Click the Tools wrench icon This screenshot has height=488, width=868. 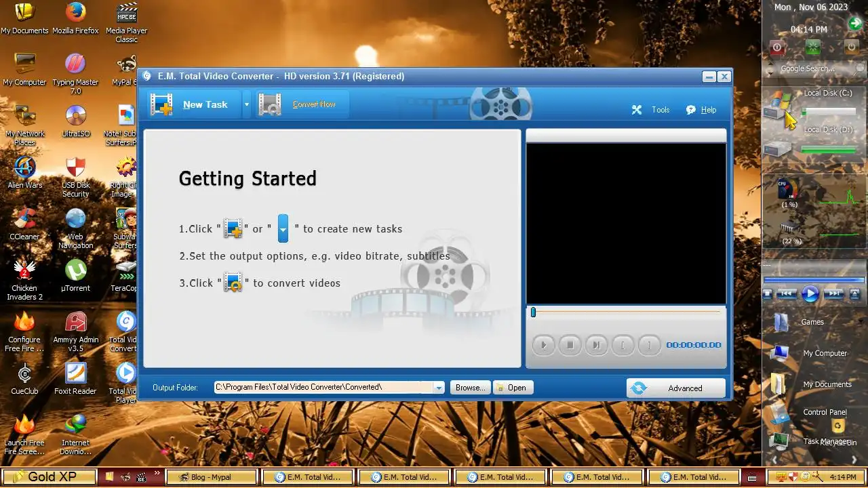click(637, 110)
